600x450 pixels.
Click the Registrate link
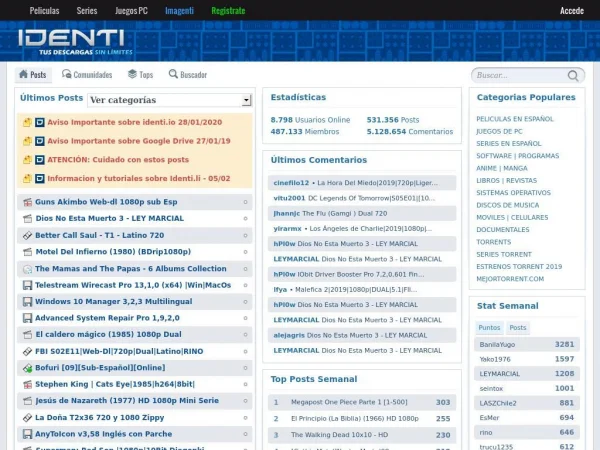point(228,11)
